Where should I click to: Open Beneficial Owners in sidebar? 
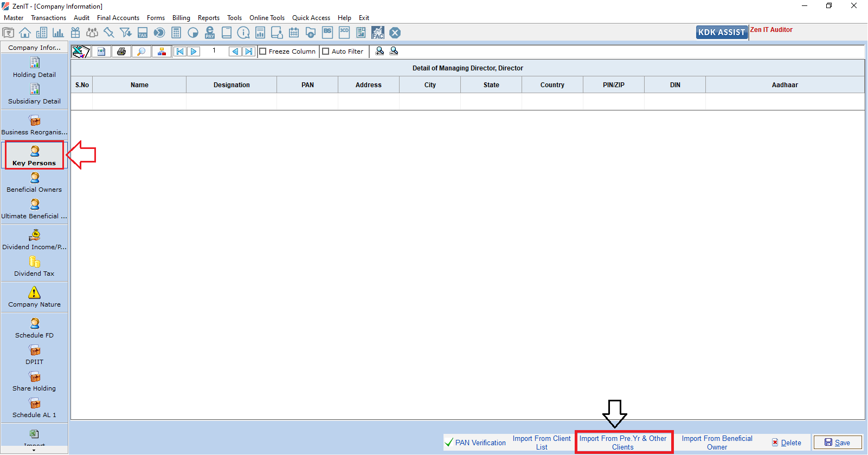[x=34, y=183]
